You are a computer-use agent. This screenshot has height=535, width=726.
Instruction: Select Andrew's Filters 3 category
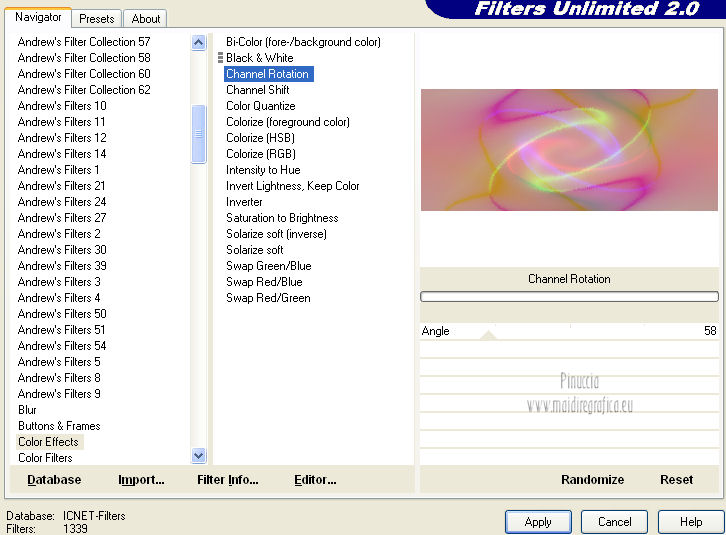tap(59, 282)
